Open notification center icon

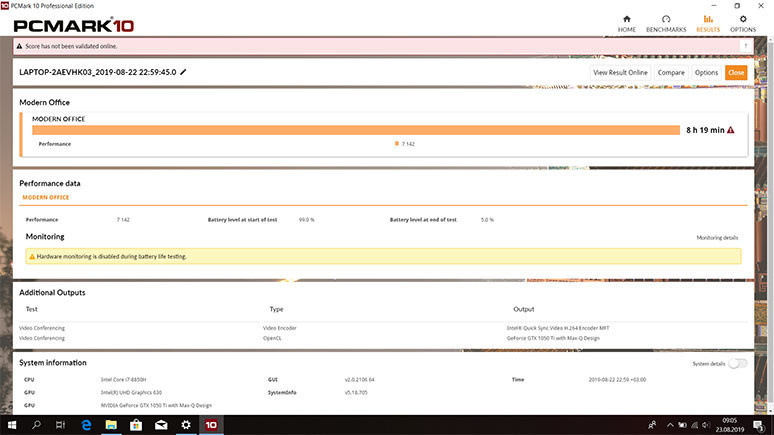coord(759,425)
